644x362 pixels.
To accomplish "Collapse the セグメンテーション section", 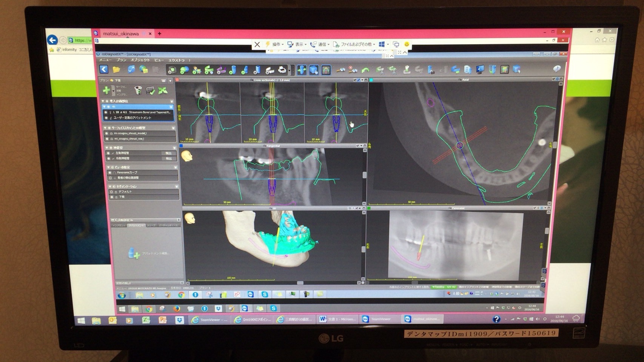I will tap(176, 186).
